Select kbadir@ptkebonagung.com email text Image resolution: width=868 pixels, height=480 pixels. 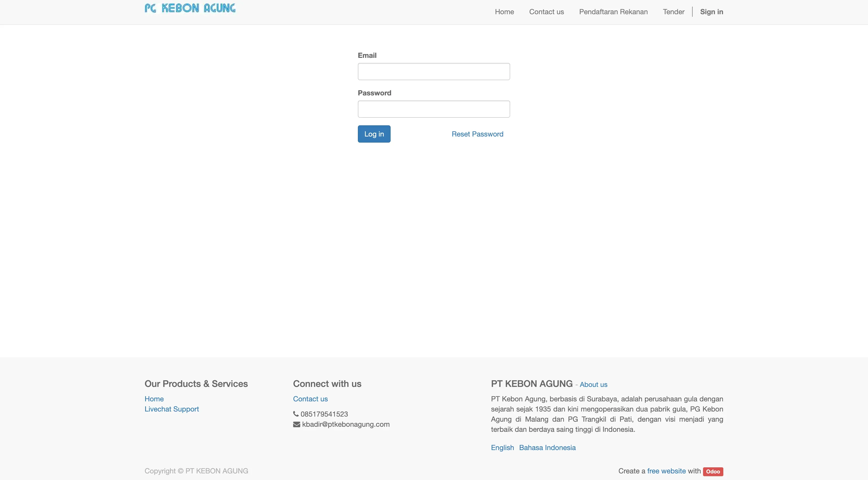346,424
